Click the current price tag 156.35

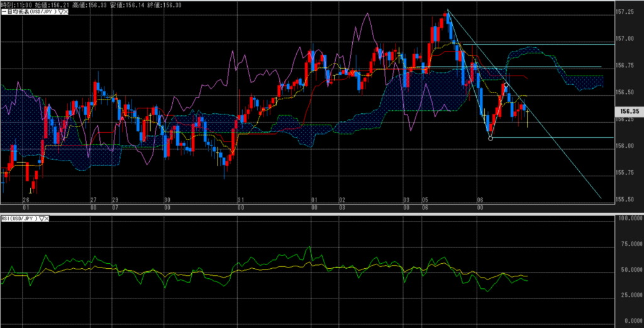pyautogui.click(x=629, y=111)
